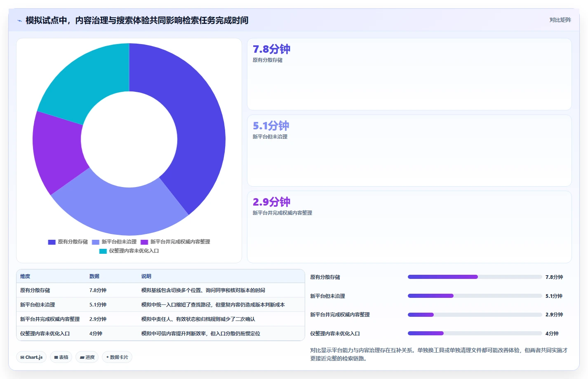Image resolution: width=588 pixels, height=379 pixels.
Task: Click the 5.1分钟 stat card value
Action: (271, 126)
